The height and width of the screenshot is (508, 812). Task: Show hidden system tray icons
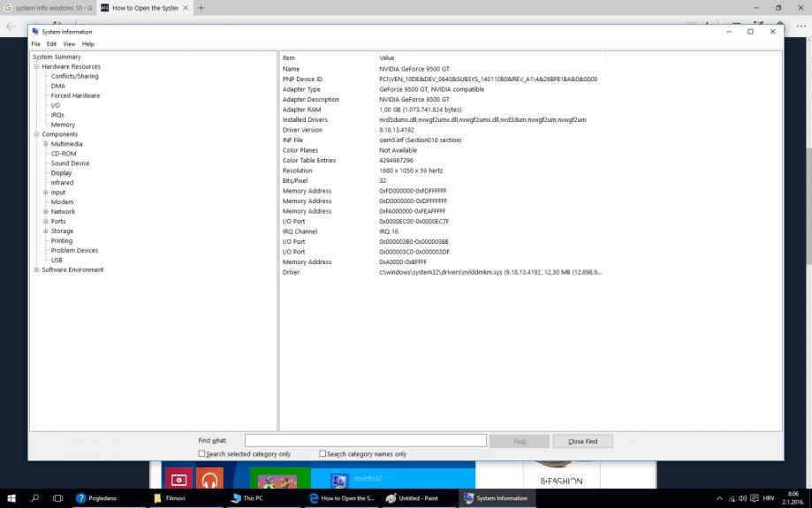[x=719, y=498]
